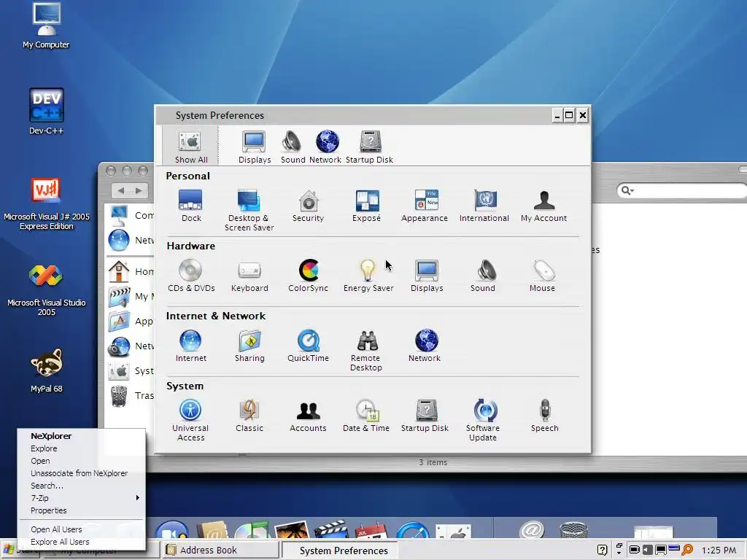Expand the 7-Zip submenu

[81, 498]
